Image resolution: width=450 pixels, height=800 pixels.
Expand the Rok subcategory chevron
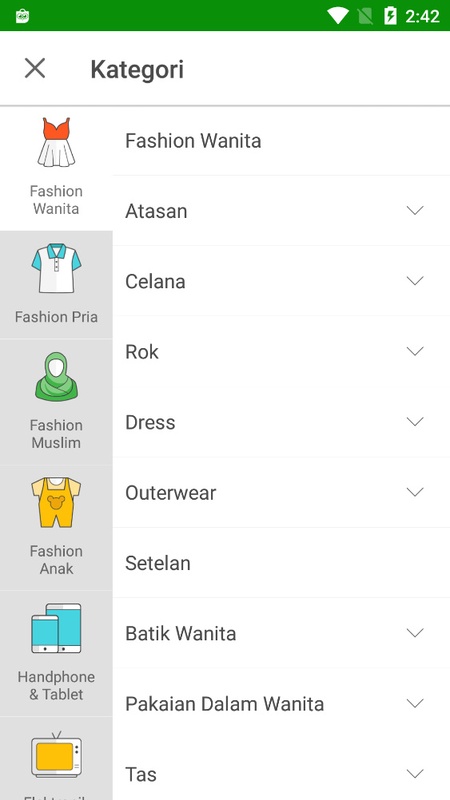click(415, 351)
